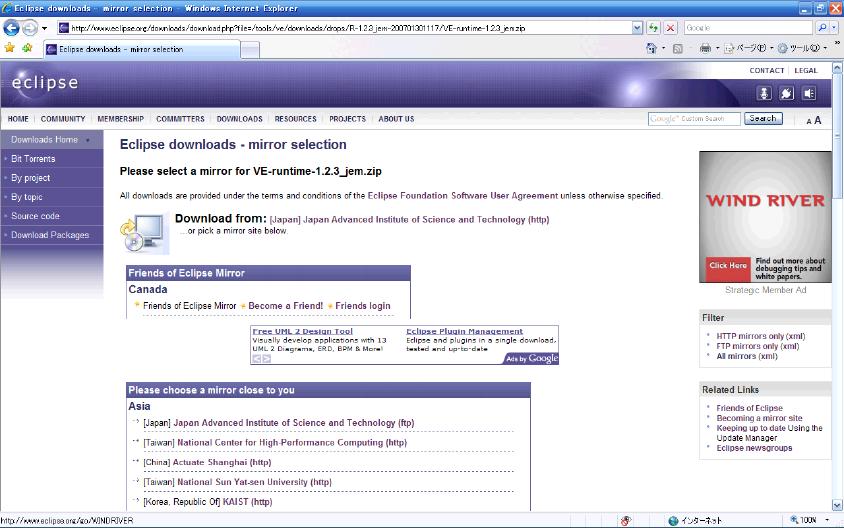Open the COMMITTERS navigation item
Viewport: 844px width, 528px height.
click(180, 119)
